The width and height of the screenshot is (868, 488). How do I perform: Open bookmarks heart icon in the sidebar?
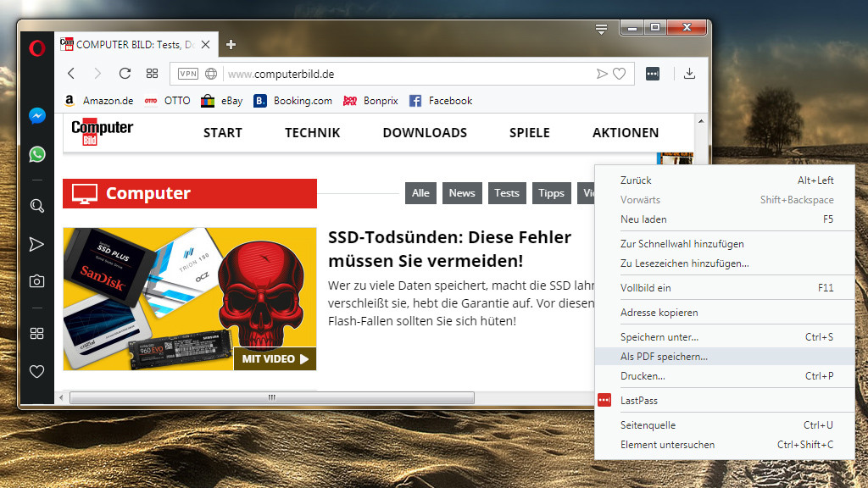[x=36, y=371]
